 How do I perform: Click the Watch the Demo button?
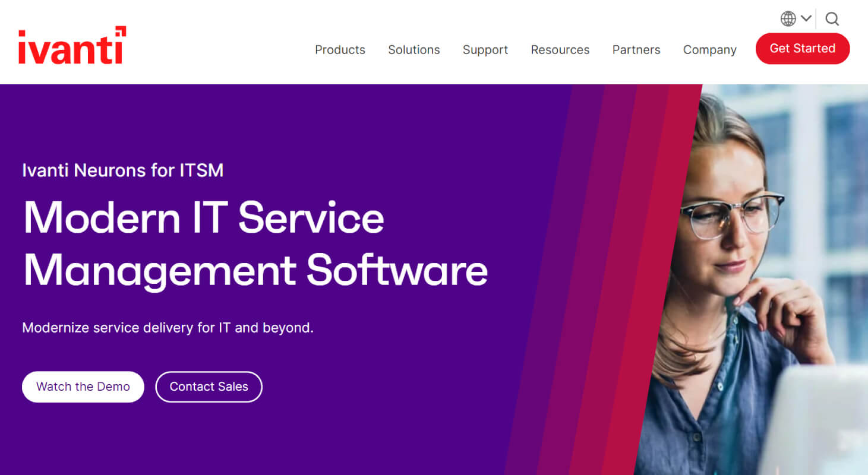(x=83, y=387)
